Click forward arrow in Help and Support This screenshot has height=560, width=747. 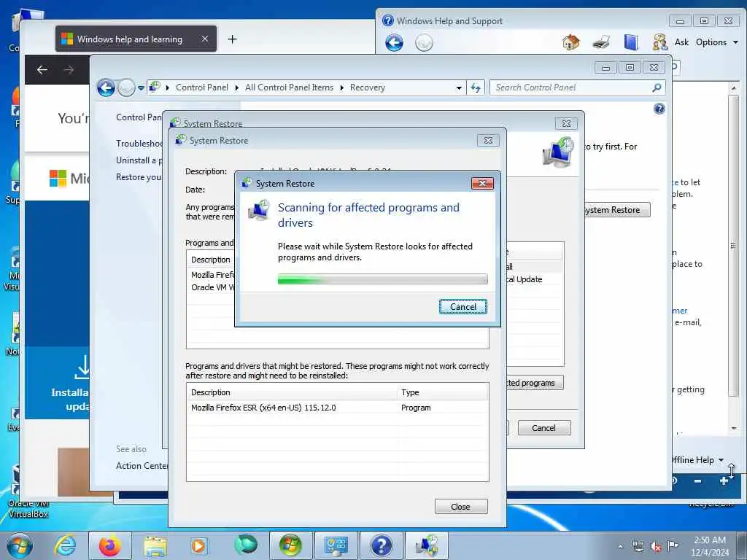424,43
